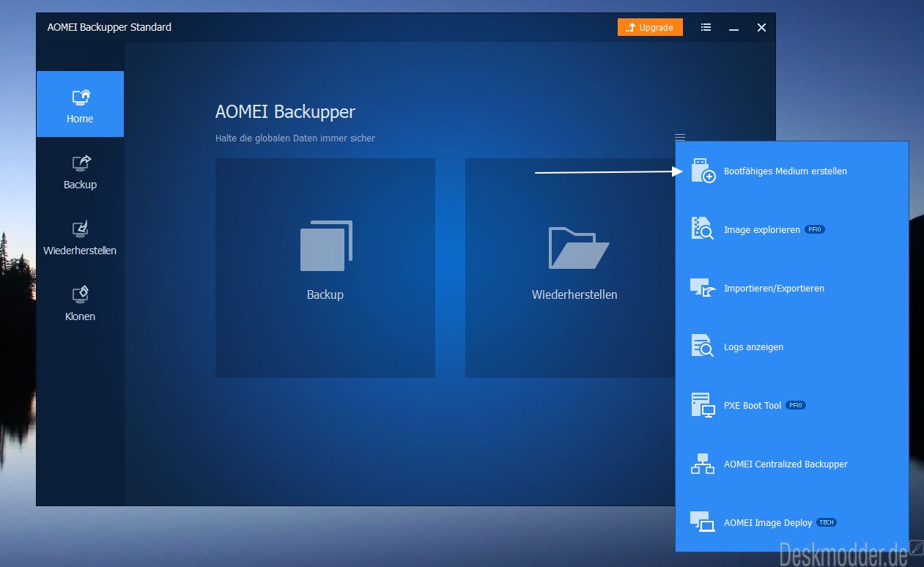Click the AOMEI Backupper heading text
Image resolution: width=924 pixels, height=567 pixels.
click(285, 112)
